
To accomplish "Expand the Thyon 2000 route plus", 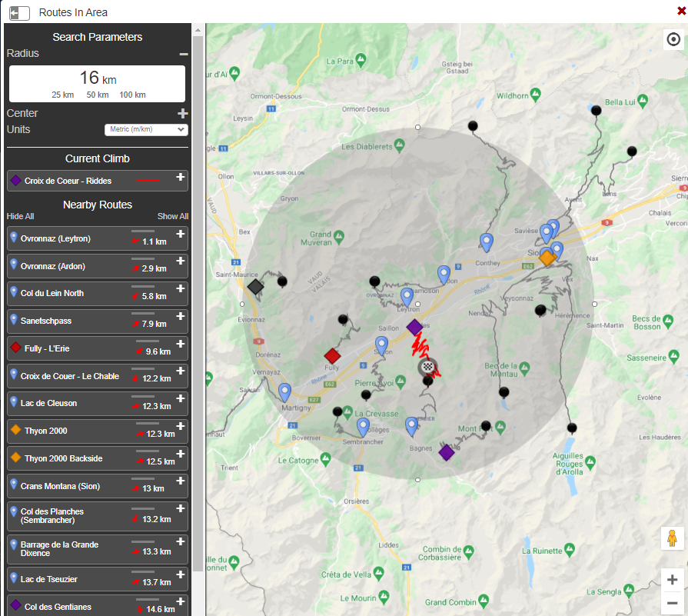I will pyautogui.click(x=180, y=426).
